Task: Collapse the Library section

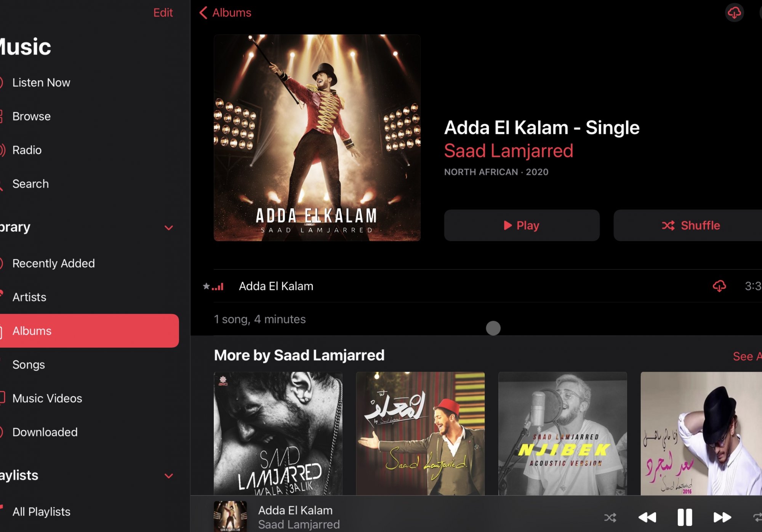Action: click(168, 228)
